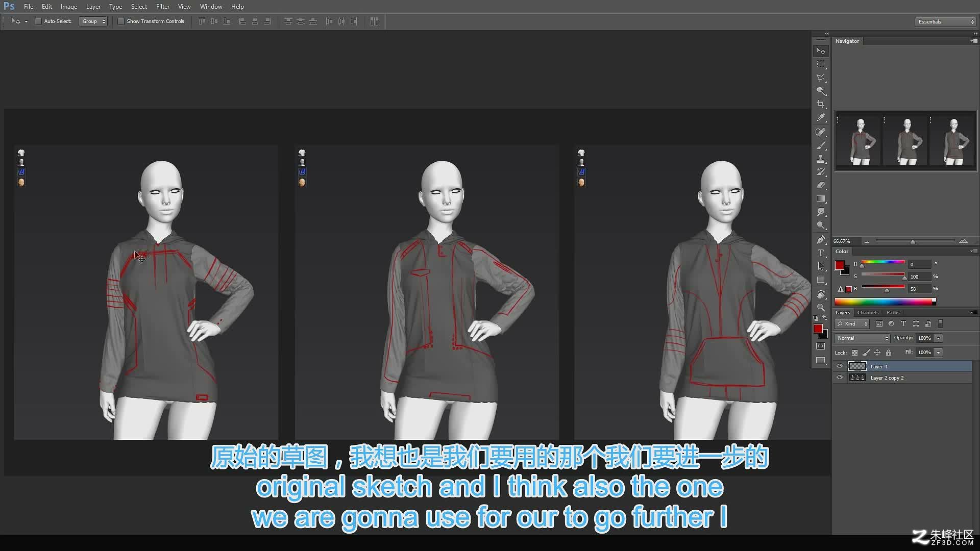Screen dimensions: 980x551
Task: Click Distribute Vertical Centers icon
Action: [301, 21]
